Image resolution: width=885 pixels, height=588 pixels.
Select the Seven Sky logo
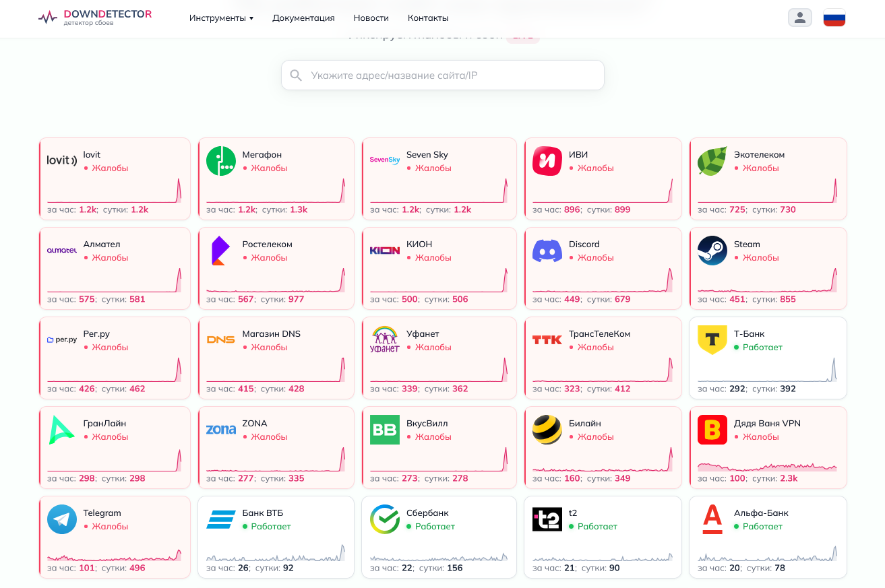tap(385, 161)
